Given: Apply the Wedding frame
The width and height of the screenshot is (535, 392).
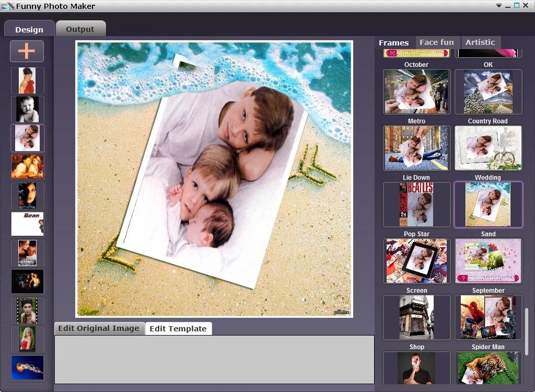Looking at the screenshot, I should click(488, 148).
